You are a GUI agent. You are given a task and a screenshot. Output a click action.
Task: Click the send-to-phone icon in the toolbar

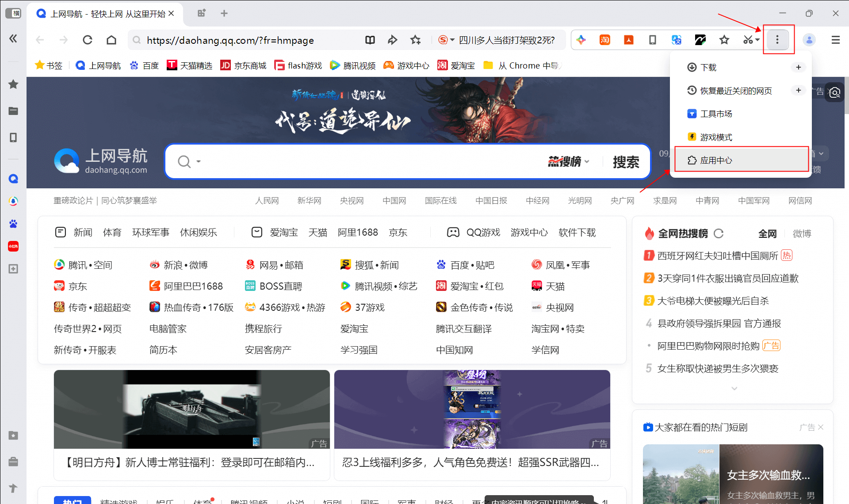(x=652, y=40)
